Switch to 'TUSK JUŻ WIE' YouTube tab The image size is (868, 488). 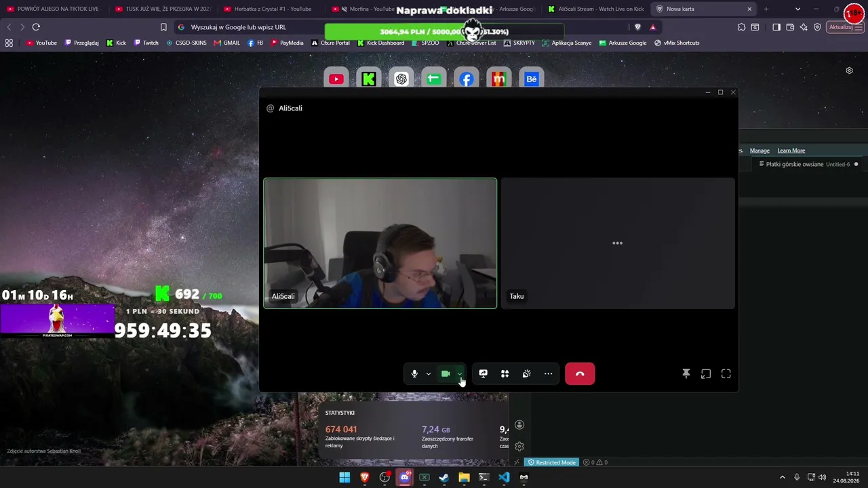tap(163, 9)
